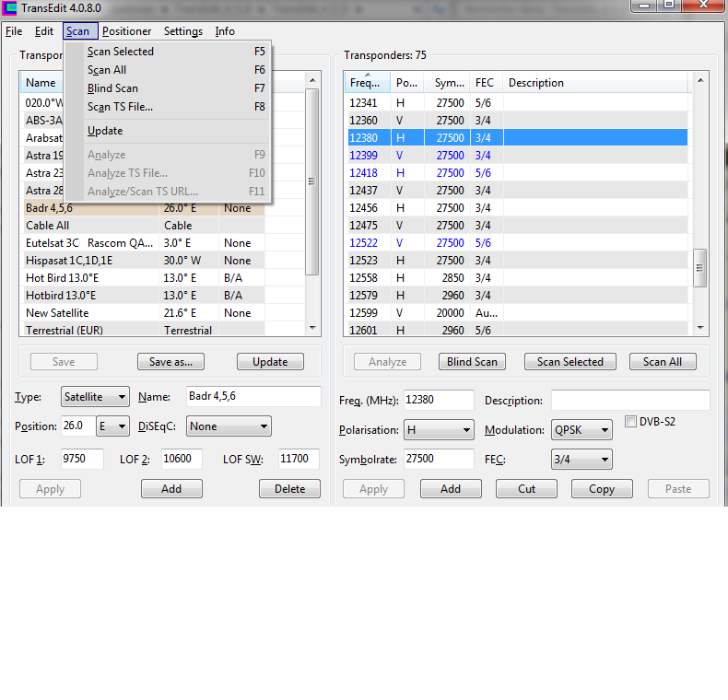The width and height of the screenshot is (728, 700).
Task: Open the Positioner menu
Action: click(x=127, y=31)
